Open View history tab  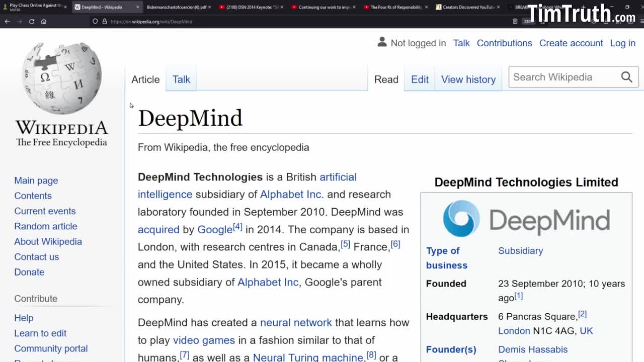(x=468, y=79)
